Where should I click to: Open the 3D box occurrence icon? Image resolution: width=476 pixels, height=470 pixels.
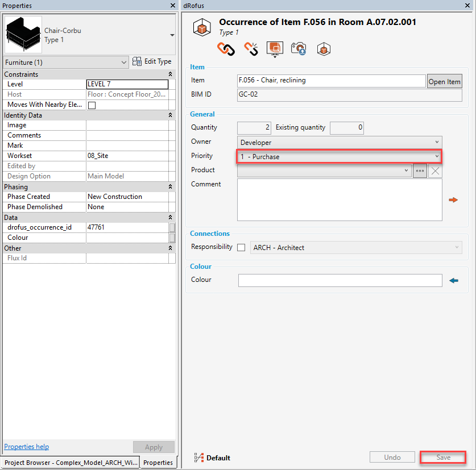tap(324, 49)
